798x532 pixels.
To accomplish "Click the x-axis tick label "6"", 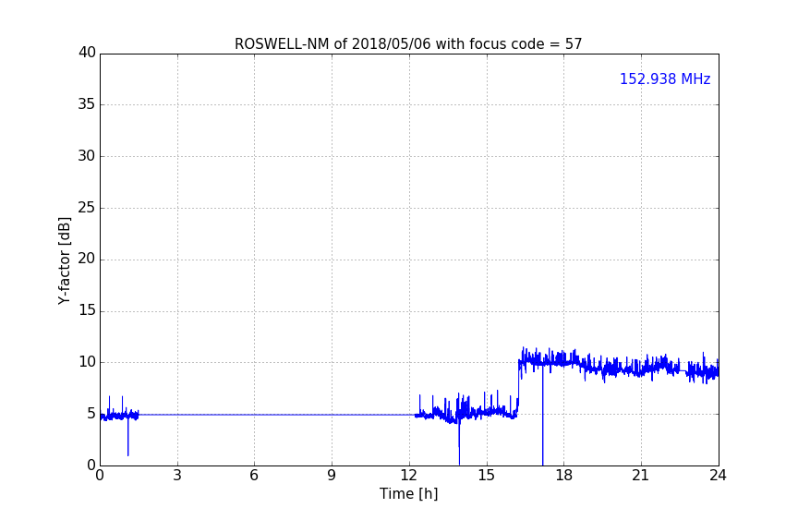I will (x=254, y=476).
